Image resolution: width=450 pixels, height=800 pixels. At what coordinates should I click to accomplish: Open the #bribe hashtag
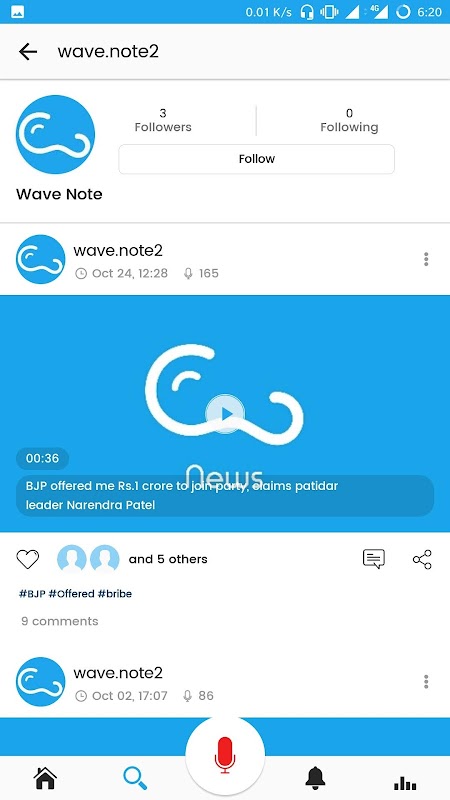115,594
